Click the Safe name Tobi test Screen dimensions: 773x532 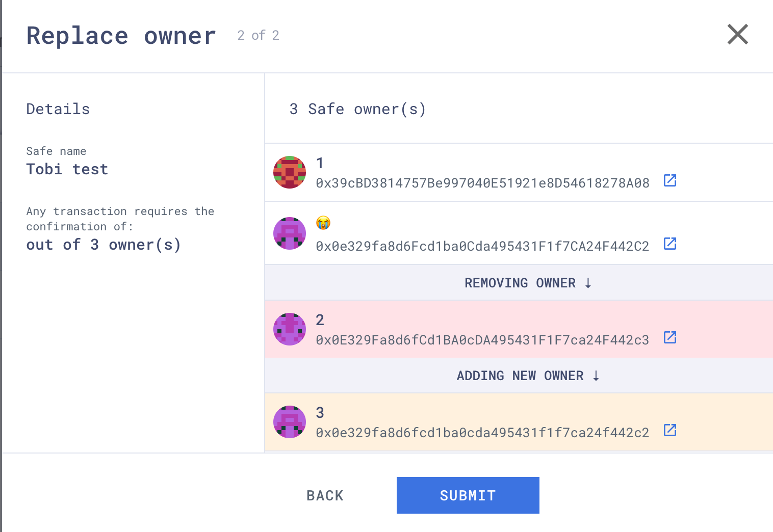pyautogui.click(x=67, y=169)
